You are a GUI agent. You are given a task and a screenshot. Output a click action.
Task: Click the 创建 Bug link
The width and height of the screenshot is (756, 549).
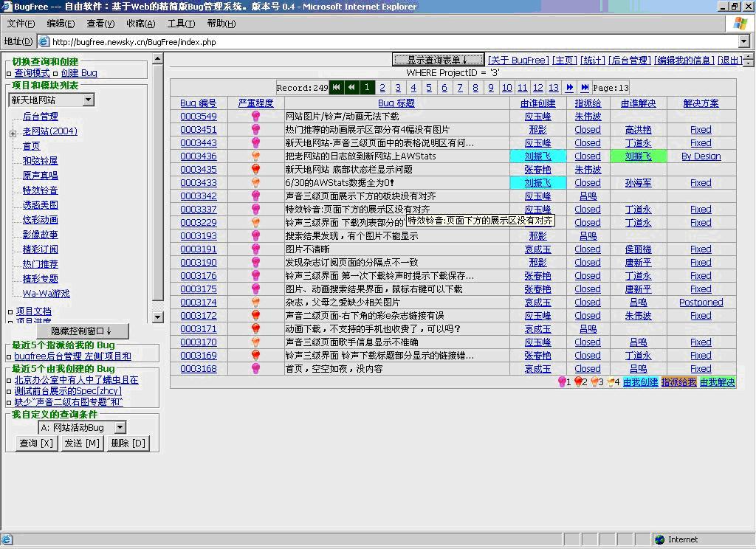tap(79, 73)
